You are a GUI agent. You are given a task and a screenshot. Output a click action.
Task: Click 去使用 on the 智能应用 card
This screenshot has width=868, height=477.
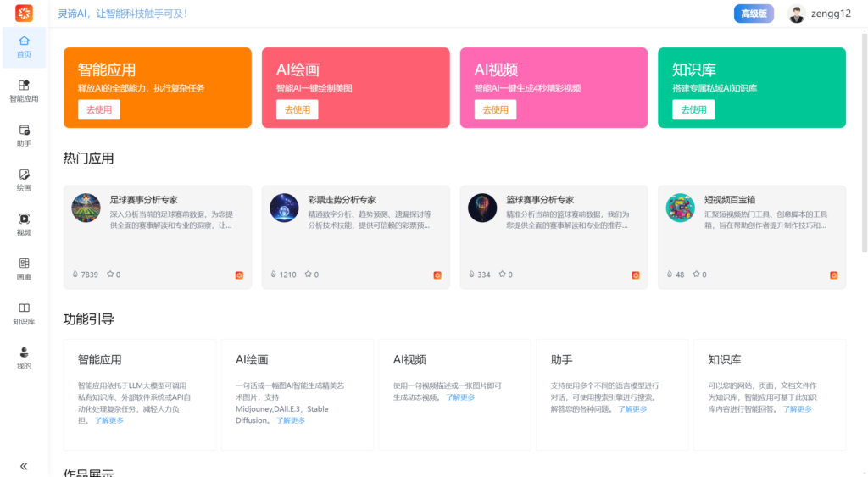point(99,109)
